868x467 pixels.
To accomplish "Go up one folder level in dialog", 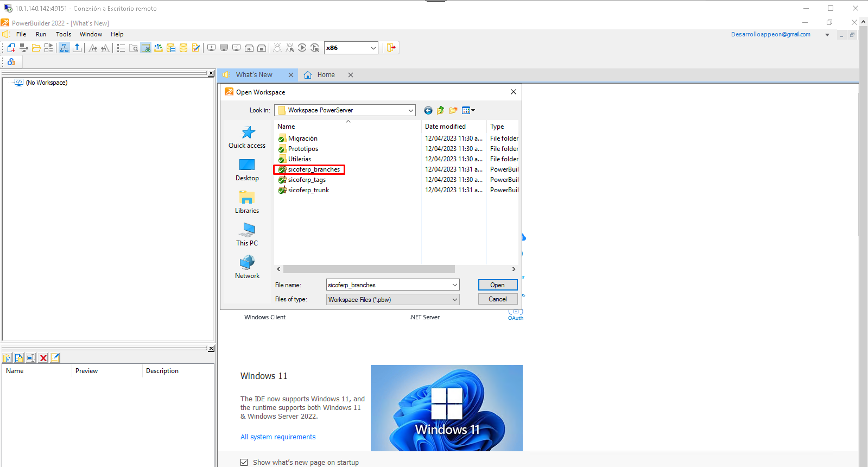I will pyautogui.click(x=440, y=110).
